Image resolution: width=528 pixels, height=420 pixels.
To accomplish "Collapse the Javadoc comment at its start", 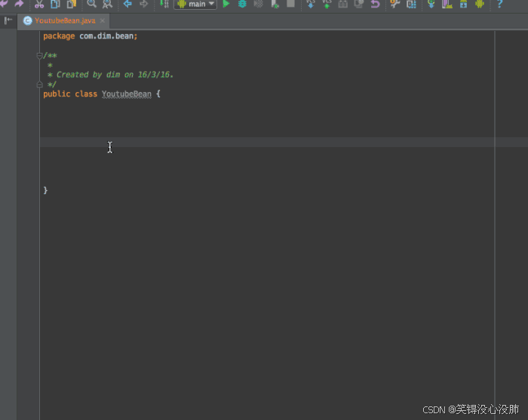I will (39, 55).
